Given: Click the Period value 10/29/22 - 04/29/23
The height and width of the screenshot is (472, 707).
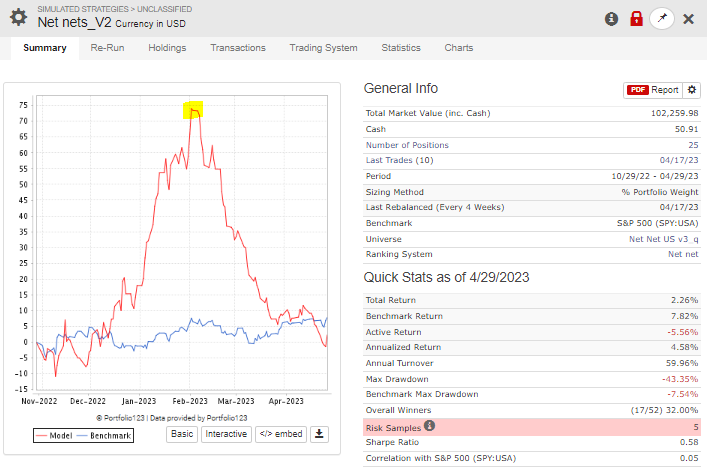Looking at the screenshot, I should (655, 176).
